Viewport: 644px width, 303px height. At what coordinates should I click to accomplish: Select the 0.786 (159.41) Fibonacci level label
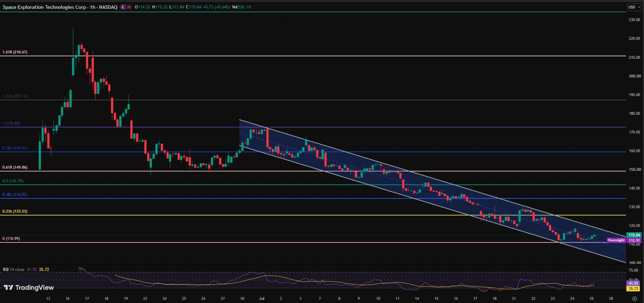(x=15, y=148)
